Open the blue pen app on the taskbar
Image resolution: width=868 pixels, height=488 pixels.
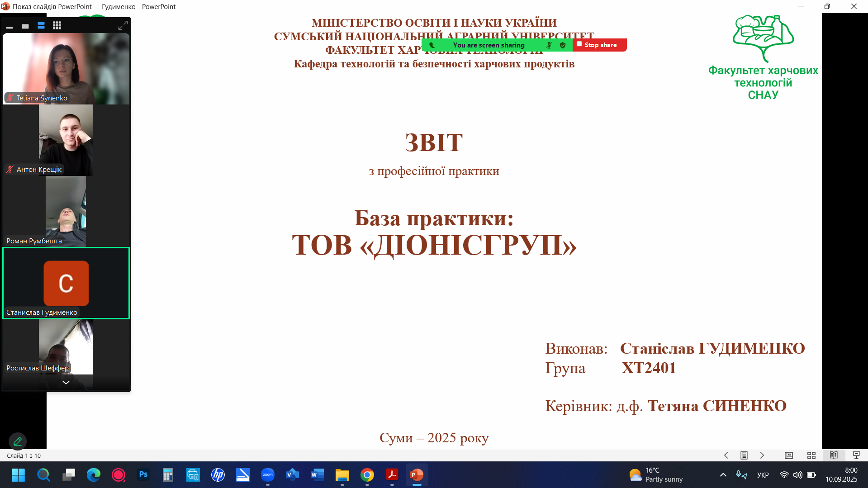point(243,475)
